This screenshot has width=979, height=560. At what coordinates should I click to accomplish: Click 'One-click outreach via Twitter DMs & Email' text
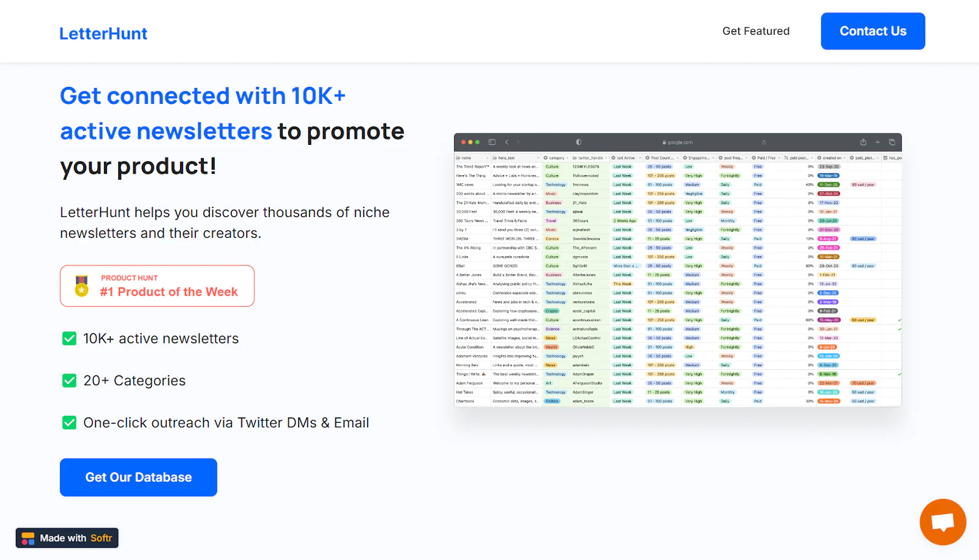click(226, 423)
